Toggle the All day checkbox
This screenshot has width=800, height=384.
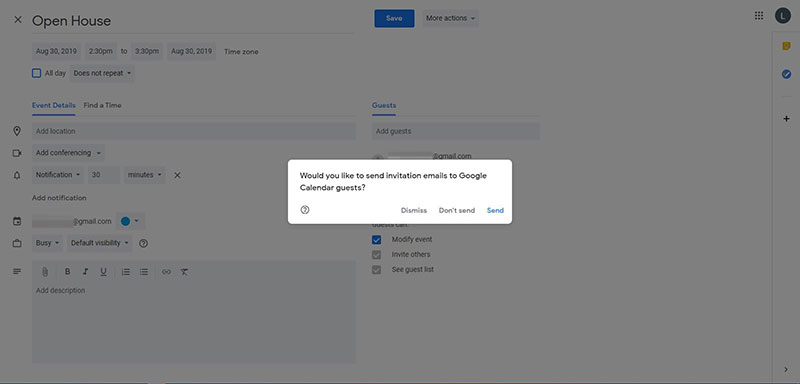coord(36,73)
